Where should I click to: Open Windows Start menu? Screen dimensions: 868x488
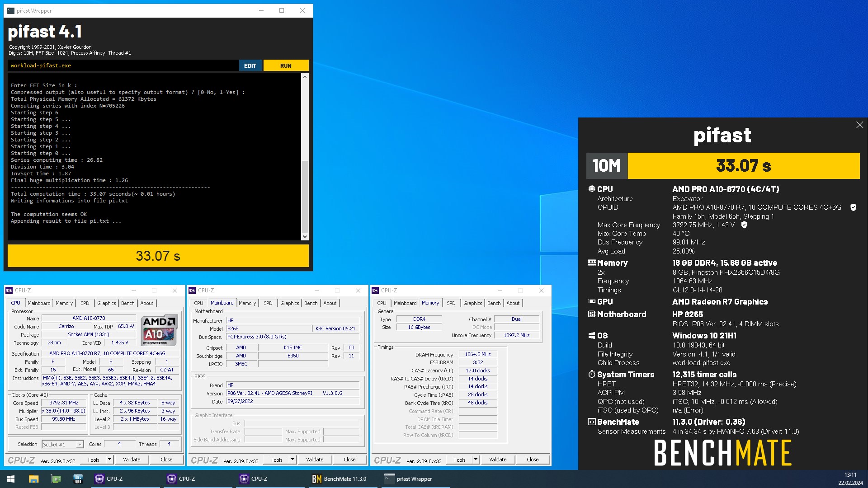[x=11, y=479]
